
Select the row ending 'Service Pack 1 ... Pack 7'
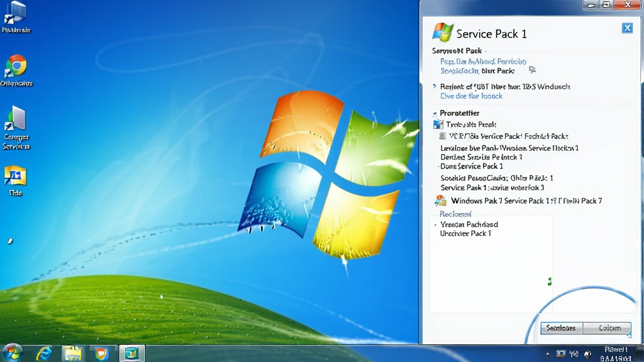coord(526,200)
